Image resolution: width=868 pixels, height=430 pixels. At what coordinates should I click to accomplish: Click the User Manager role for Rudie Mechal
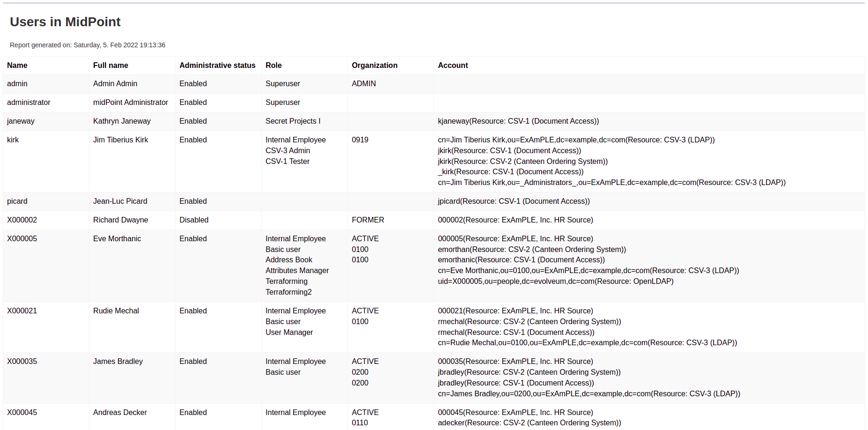click(x=289, y=333)
